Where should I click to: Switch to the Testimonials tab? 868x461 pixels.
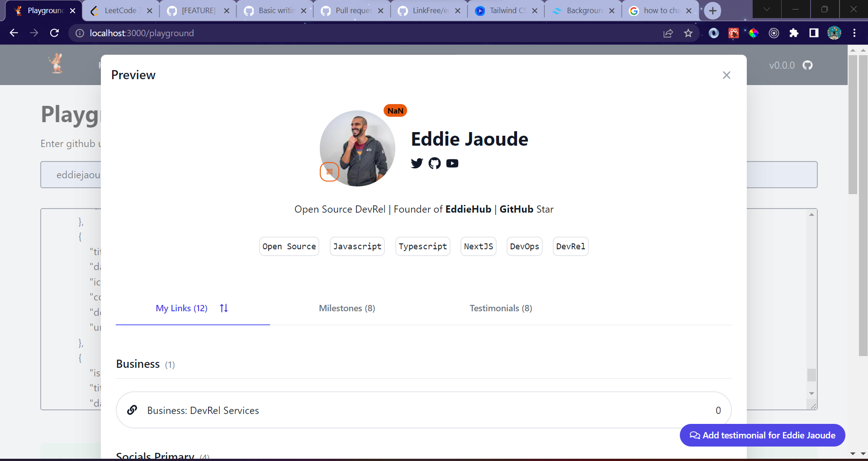click(500, 308)
